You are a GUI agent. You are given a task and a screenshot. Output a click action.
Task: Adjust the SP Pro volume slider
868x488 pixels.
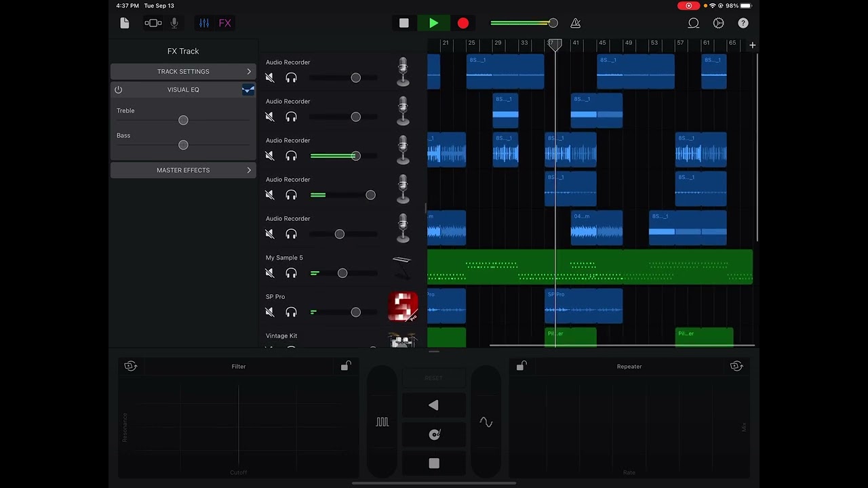343,312
